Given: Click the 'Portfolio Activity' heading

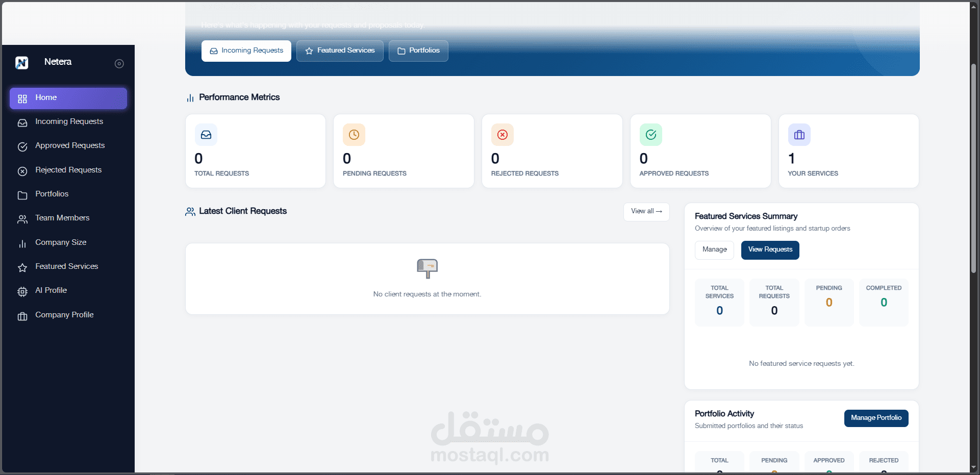Looking at the screenshot, I should [724, 414].
